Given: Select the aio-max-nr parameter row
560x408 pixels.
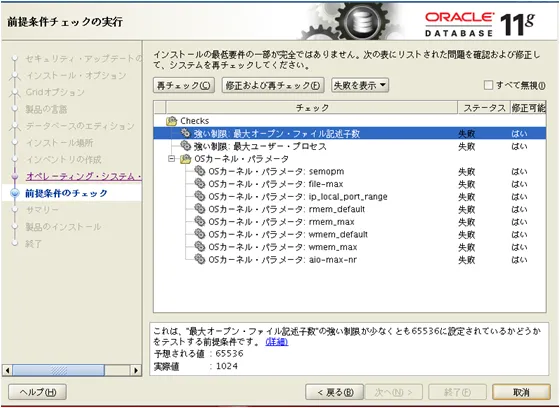Looking at the screenshot, I should click(350, 259).
